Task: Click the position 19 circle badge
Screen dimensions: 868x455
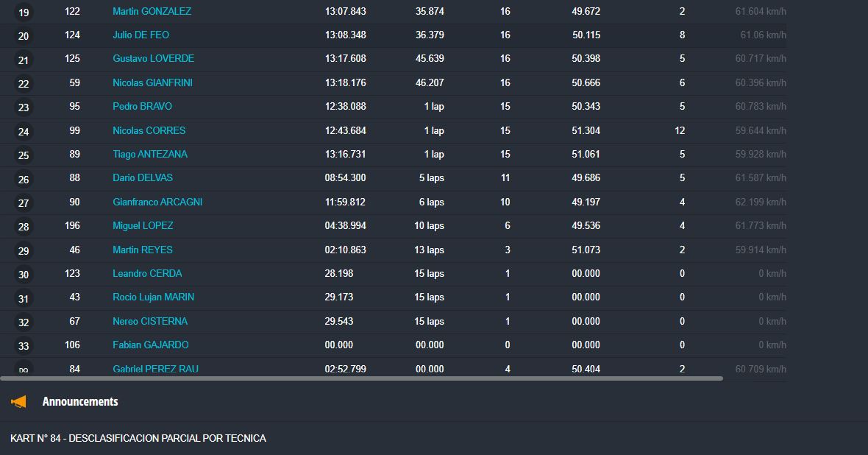Action: 24,13
